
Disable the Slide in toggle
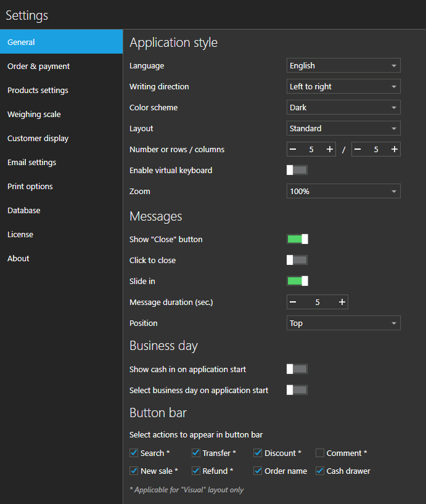tap(297, 281)
